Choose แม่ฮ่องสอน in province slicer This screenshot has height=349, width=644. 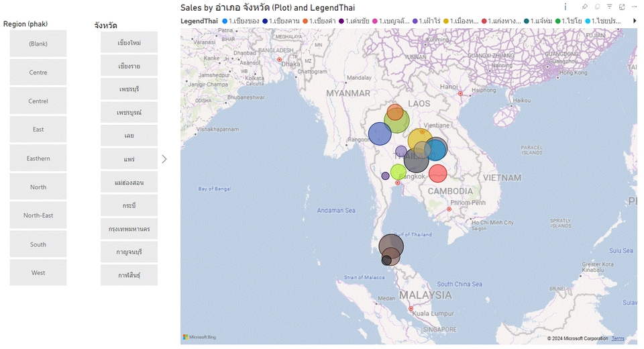pyautogui.click(x=129, y=182)
